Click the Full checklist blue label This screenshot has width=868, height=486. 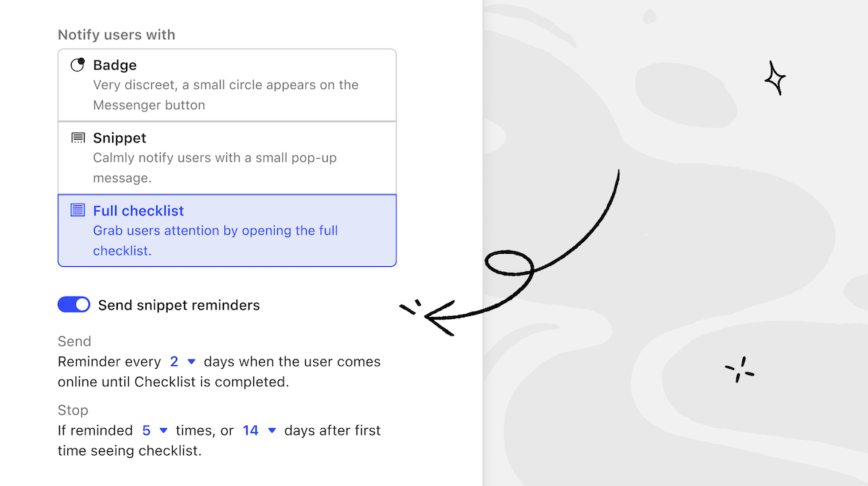138,210
